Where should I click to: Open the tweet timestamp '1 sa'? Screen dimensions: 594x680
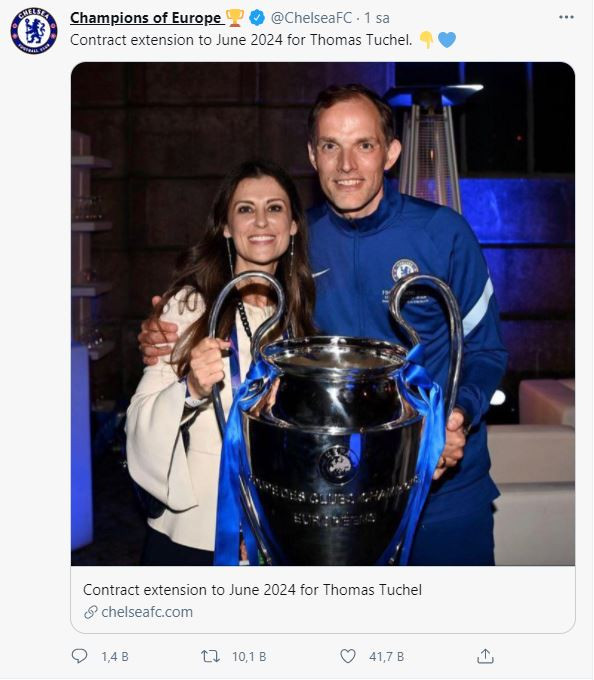(376, 18)
